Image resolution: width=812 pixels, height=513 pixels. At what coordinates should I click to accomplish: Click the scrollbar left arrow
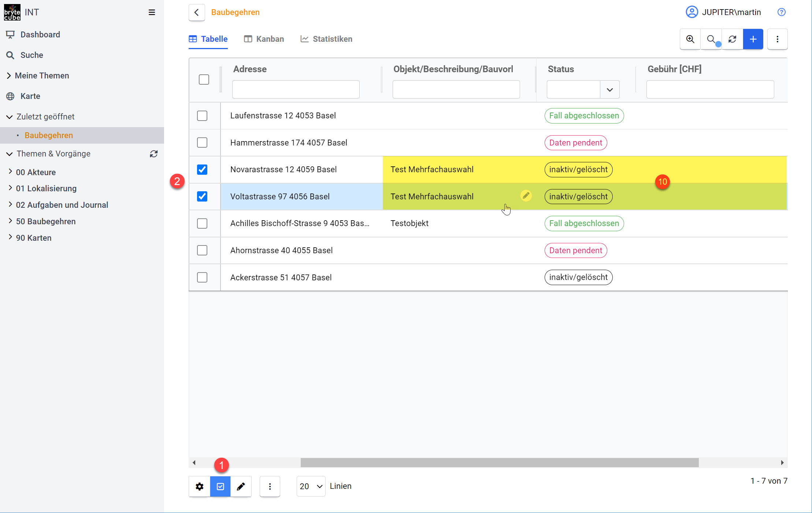[x=194, y=462]
